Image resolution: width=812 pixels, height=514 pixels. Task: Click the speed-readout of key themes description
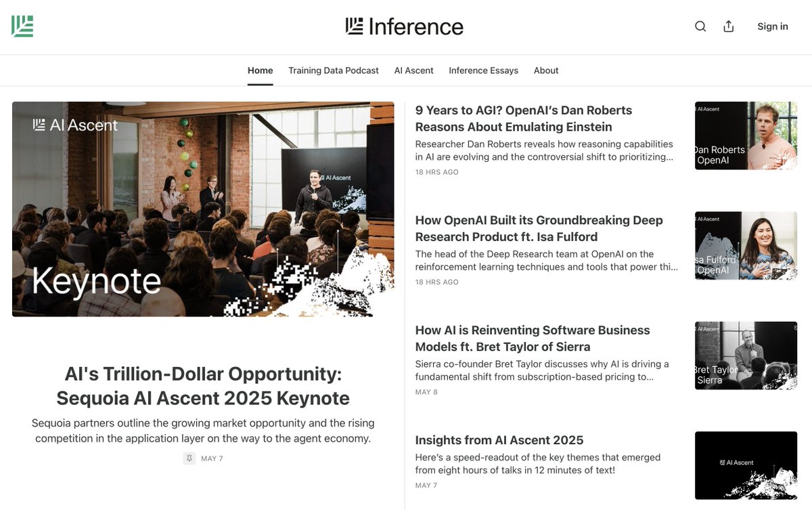[x=538, y=464]
